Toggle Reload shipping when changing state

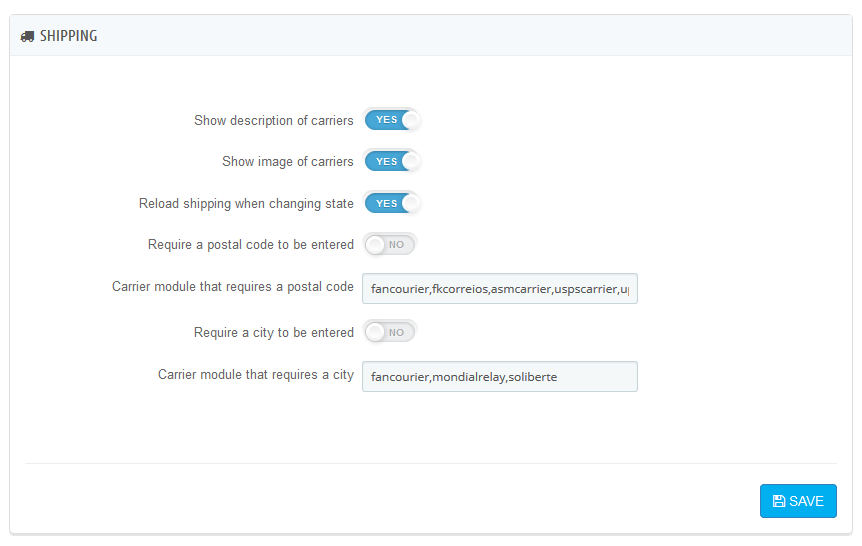pyautogui.click(x=391, y=203)
